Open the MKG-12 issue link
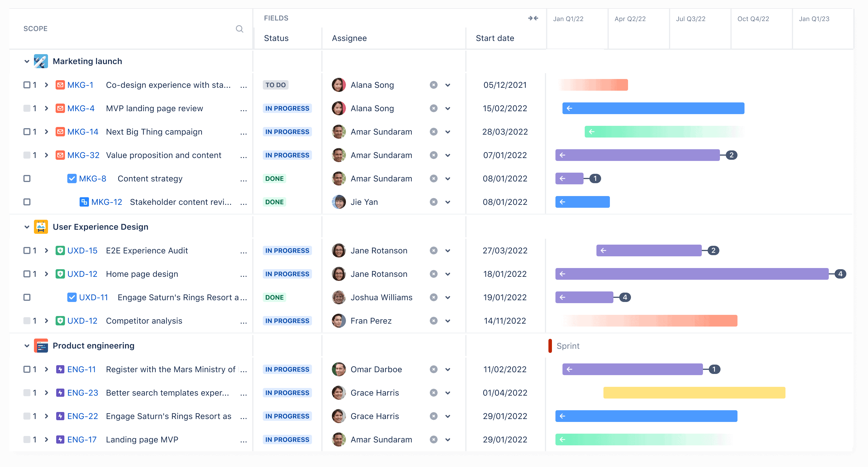The image size is (868, 467). click(107, 202)
